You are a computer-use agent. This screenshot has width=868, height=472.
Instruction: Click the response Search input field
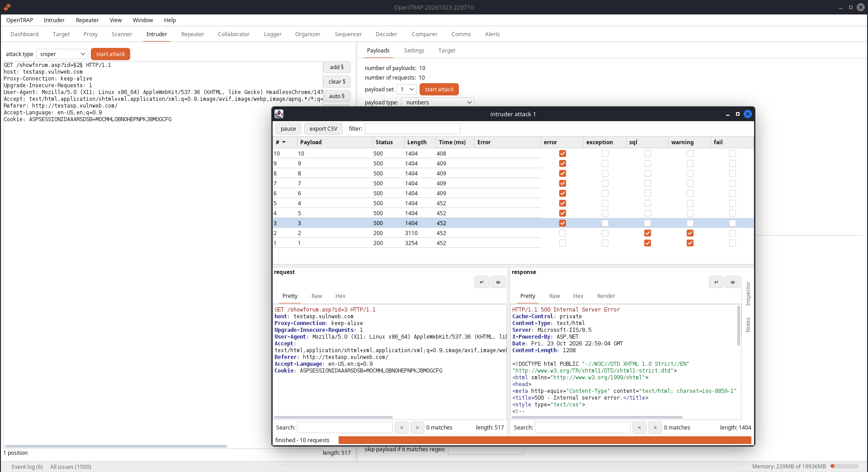click(x=582, y=427)
